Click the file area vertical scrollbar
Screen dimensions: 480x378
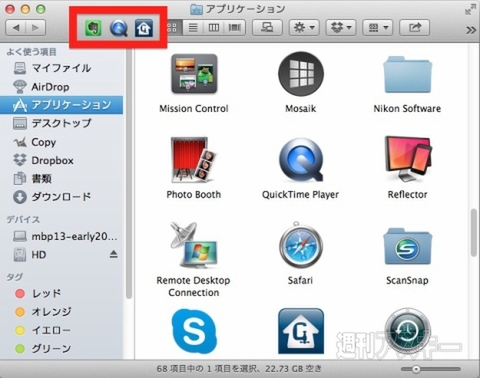pos(474,233)
